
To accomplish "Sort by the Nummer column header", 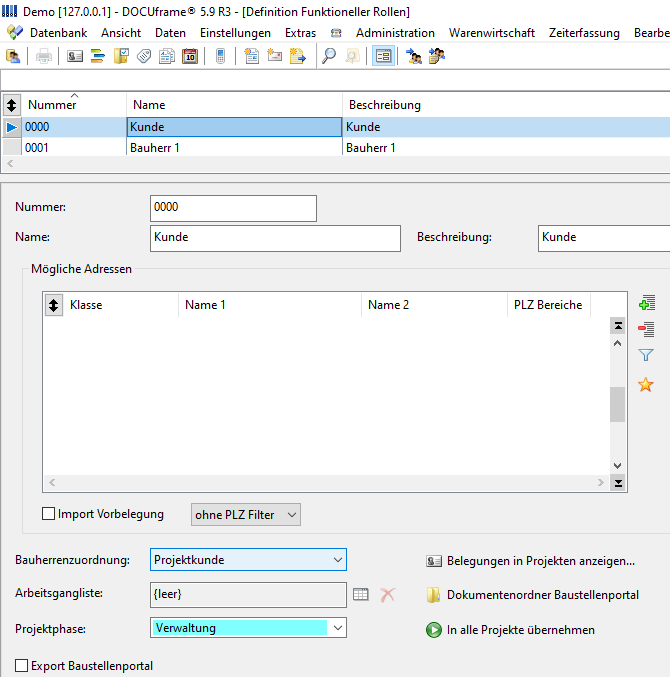I will (74, 105).
